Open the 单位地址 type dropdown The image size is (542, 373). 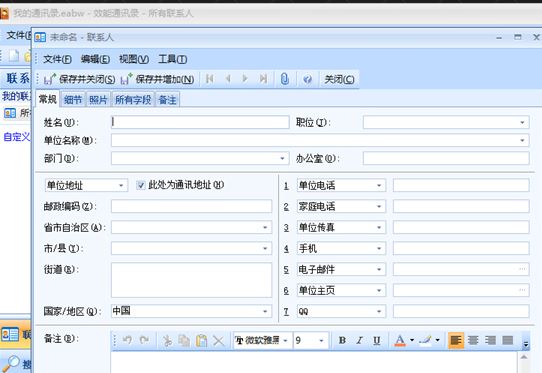click(121, 186)
